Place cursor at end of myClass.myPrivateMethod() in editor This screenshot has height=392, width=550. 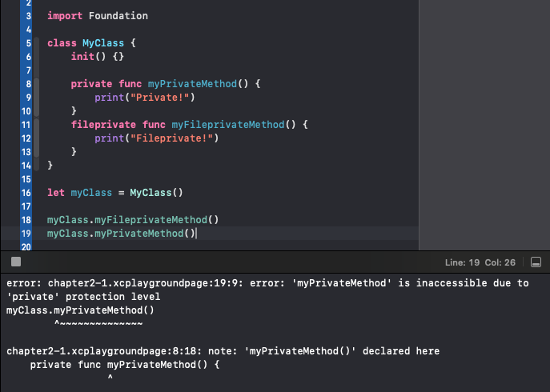pyautogui.click(x=196, y=234)
